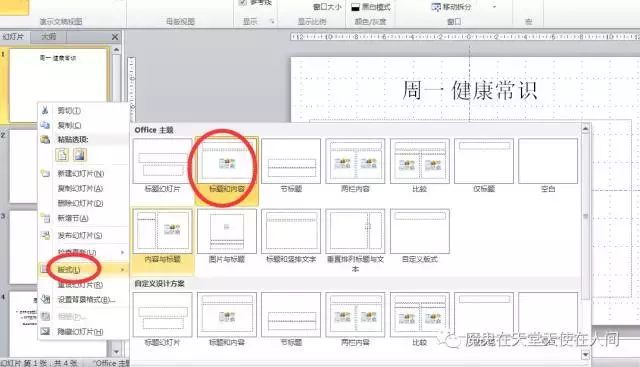The image size is (640, 367).
Task: Apply 节标题 layout under Office 主题
Action: [291, 166]
